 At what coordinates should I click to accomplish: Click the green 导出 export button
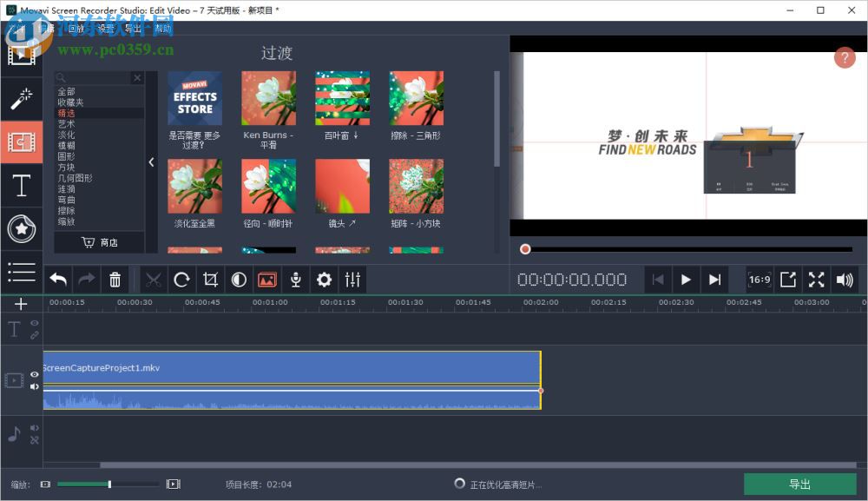click(x=799, y=484)
